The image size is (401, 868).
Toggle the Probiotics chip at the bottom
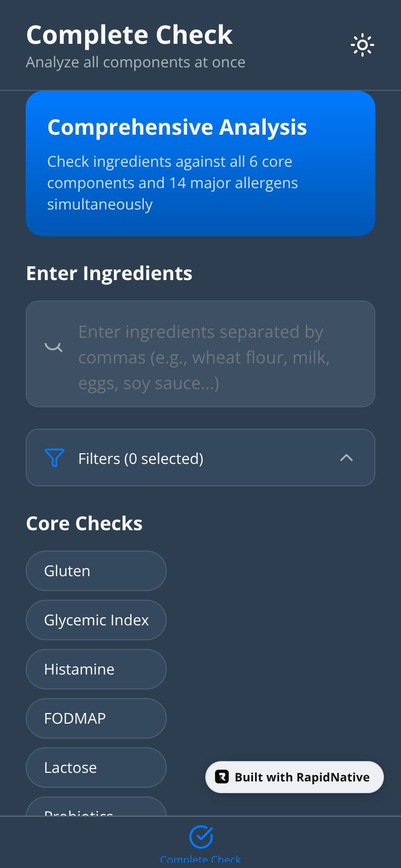click(x=96, y=808)
